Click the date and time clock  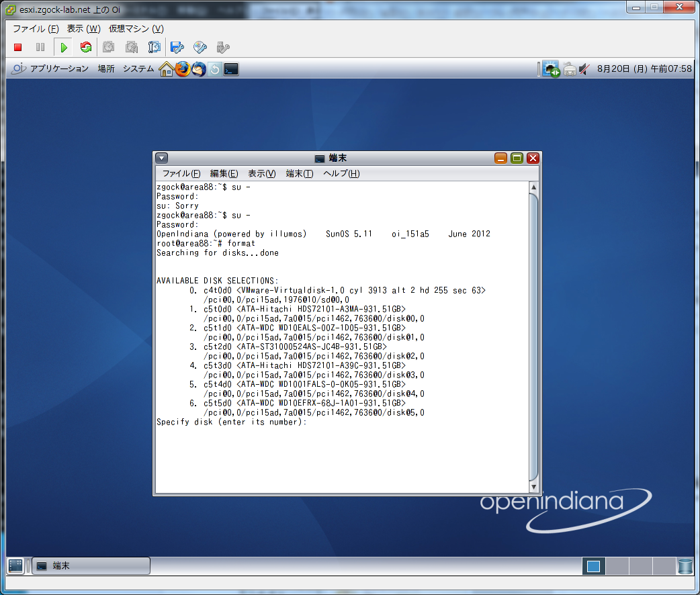click(x=644, y=68)
